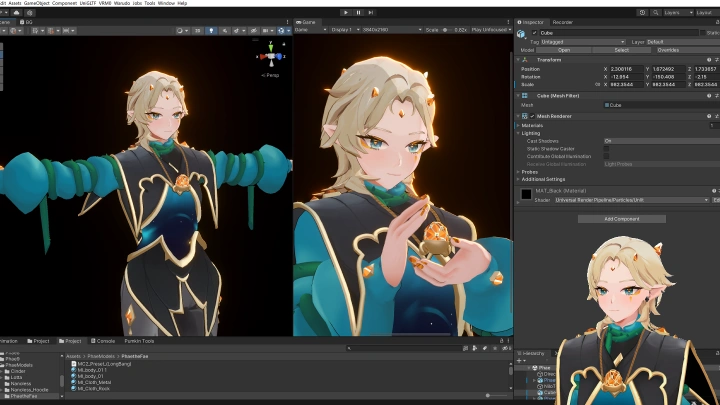The width and height of the screenshot is (720, 405).
Task: Toggle the Project panel lock icon
Action: point(501,341)
